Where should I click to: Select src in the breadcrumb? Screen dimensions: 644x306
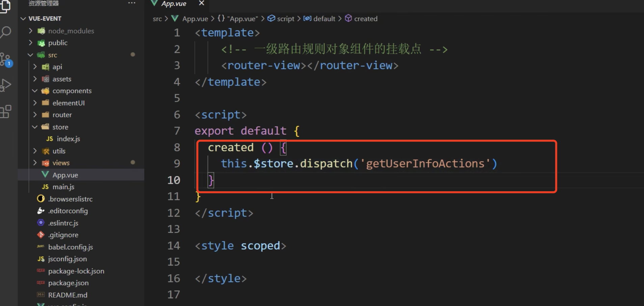point(157,19)
